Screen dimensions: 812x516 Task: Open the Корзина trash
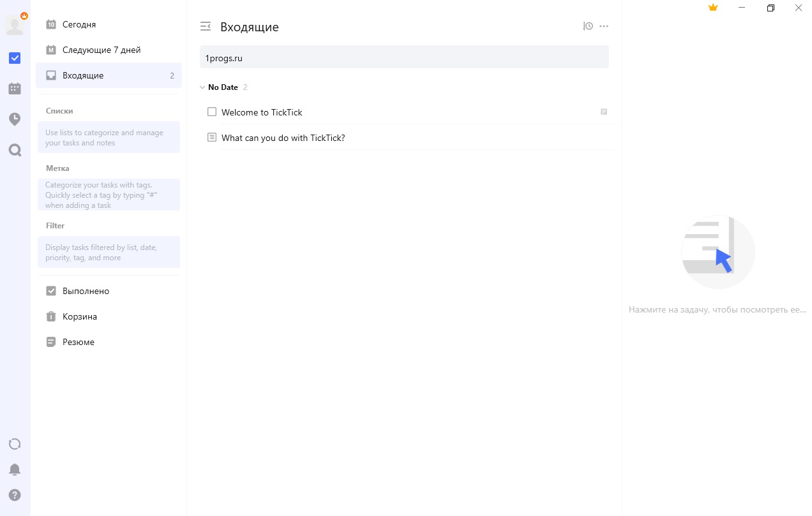pos(79,316)
